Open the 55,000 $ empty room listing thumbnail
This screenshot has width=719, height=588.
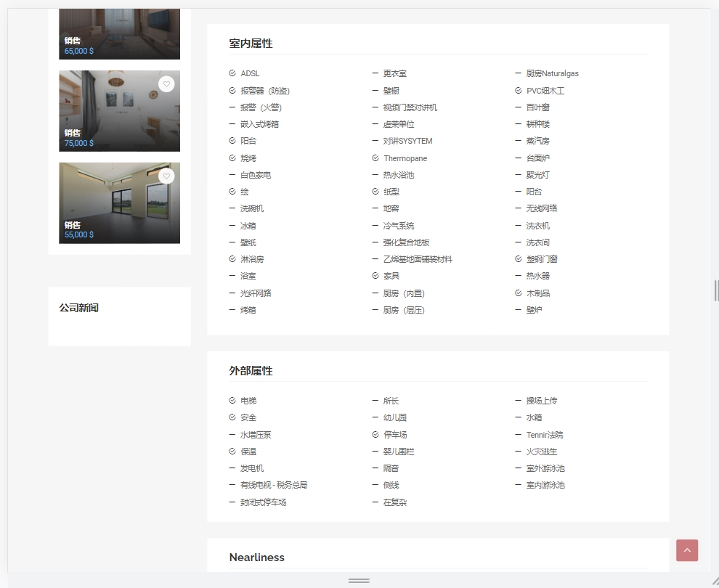120,203
